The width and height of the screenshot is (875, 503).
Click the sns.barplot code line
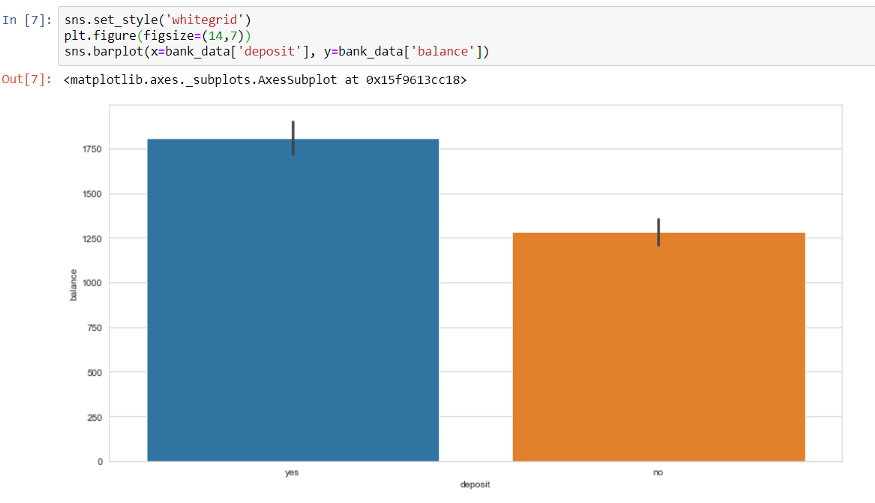coord(277,52)
